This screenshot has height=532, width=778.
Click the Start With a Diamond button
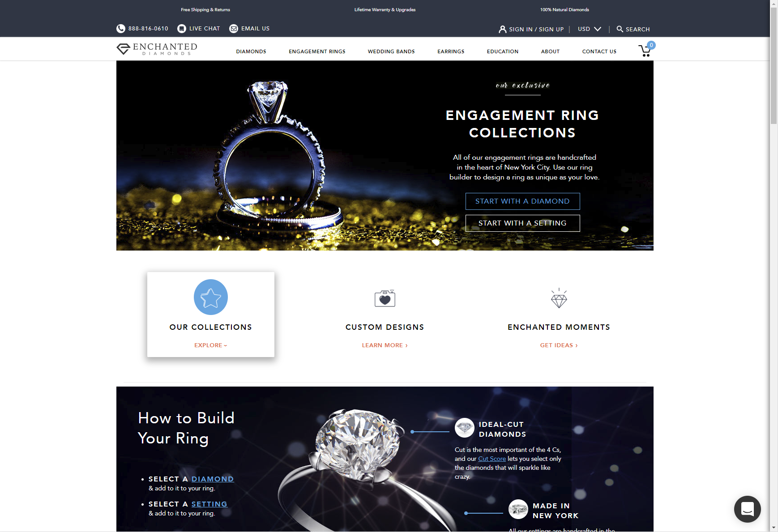pyautogui.click(x=522, y=201)
